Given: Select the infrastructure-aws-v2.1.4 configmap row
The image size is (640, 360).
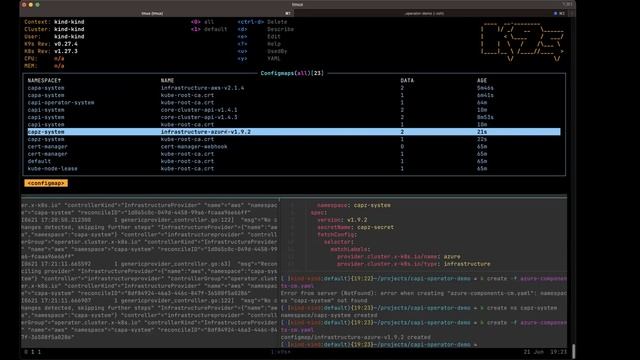Looking at the screenshot, I should tap(294, 88).
